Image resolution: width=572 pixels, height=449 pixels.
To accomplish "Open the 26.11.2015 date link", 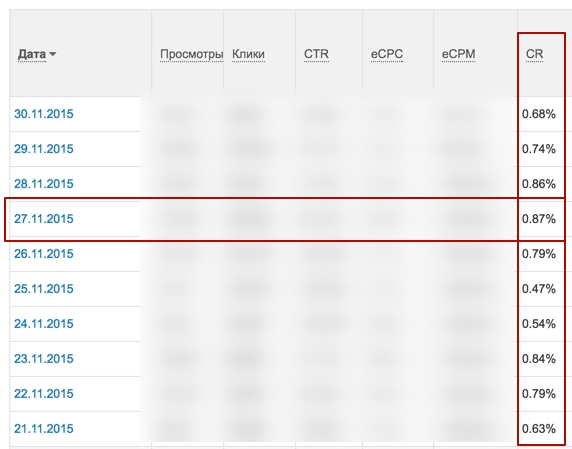I will [44, 254].
